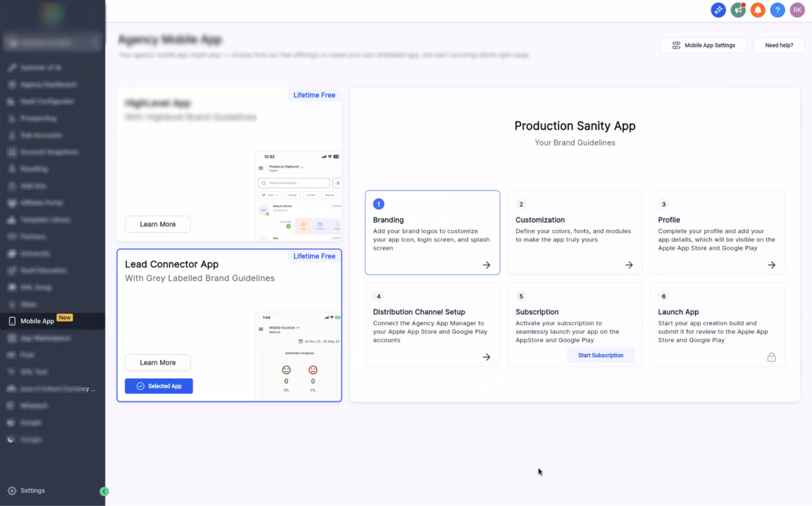Click Profile description about app details
812x506 pixels.
(716, 239)
